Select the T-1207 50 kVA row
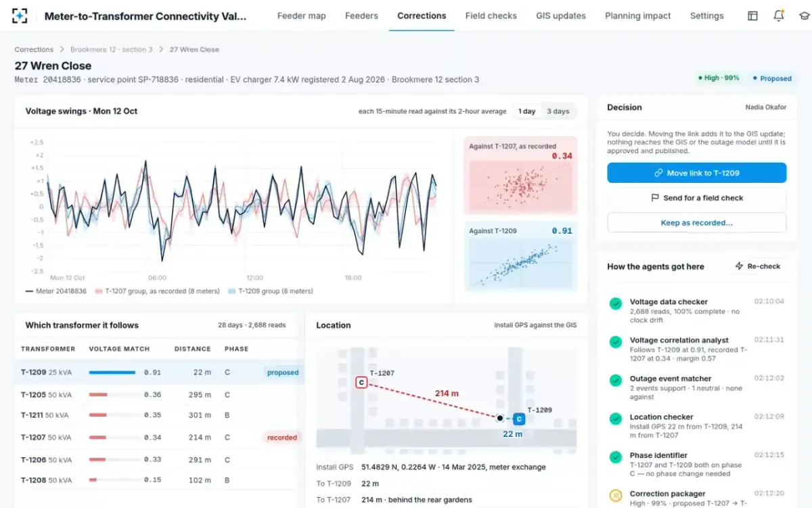Image resolution: width=812 pixels, height=508 pixels. pyautogui.click(x=160, y=438)
